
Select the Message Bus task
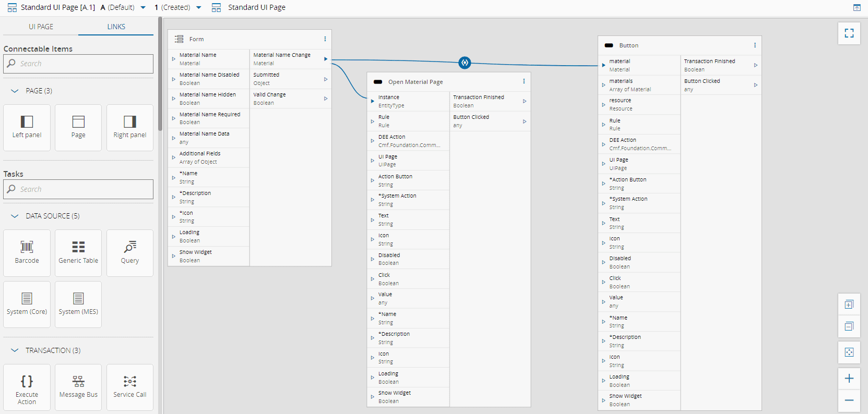click(x=78, y=387)
